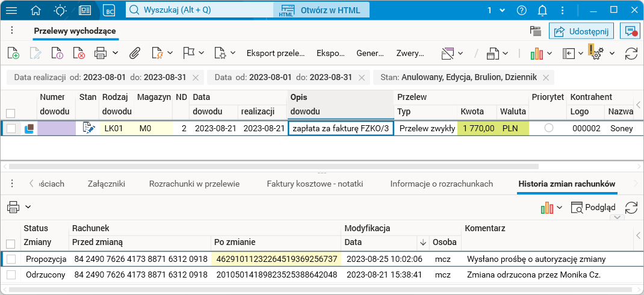Switch to the Załączniki tab
This screenshot has width=644, height=295.
[107, 184]
